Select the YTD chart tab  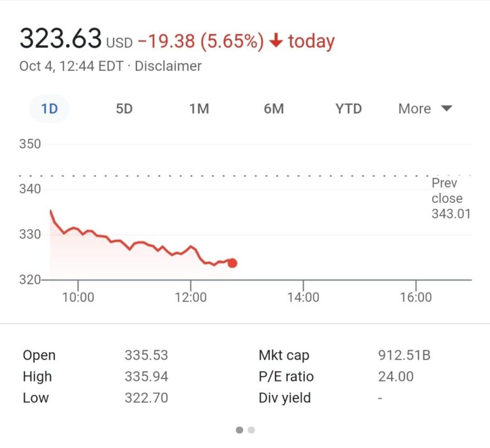(x=348, y=108)
